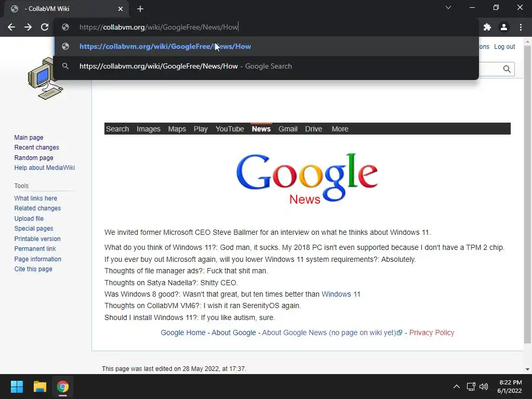Open Gmail in the Google bar
This screenshot has height=399, width=532.
coord(288,129)
